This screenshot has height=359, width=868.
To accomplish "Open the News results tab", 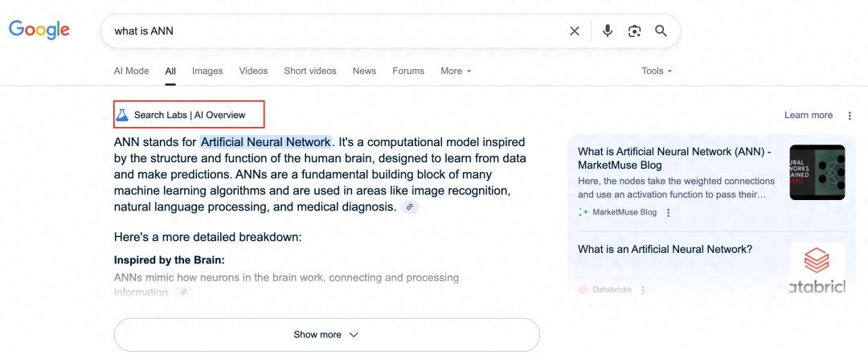I will click(364, 71).
